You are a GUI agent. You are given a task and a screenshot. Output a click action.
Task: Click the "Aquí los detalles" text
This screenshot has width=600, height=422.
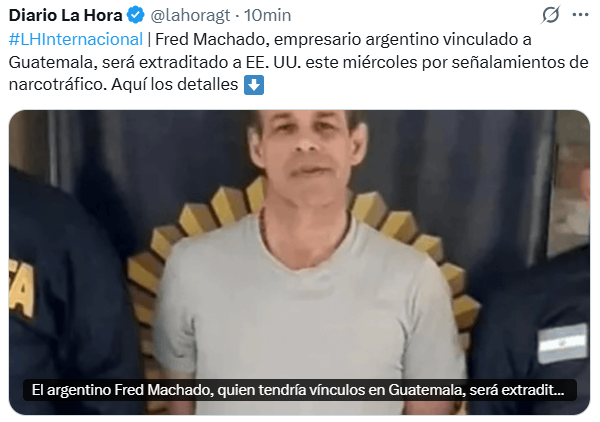175,85
